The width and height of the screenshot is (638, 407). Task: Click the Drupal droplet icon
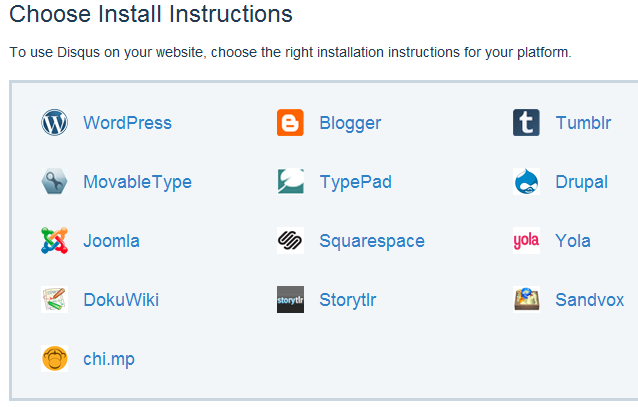(x=526, y=182)
